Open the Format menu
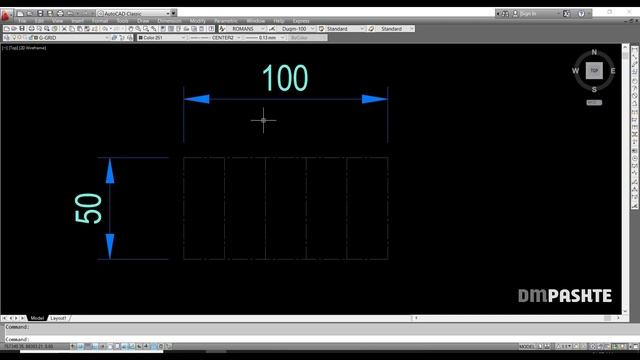The image size is (640, 360). [100, 21]
